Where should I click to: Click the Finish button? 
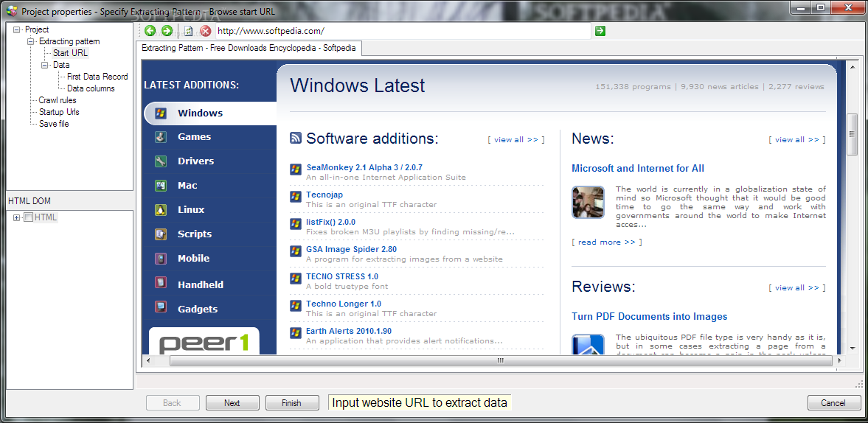[292, 403]
